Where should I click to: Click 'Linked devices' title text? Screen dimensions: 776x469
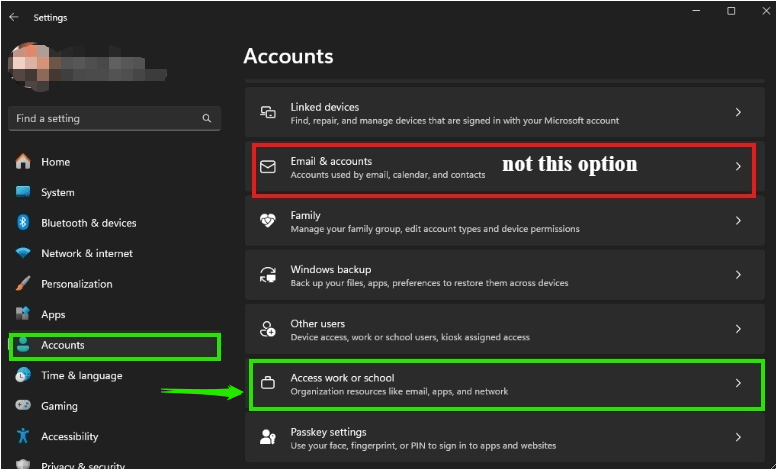(325, 107)
